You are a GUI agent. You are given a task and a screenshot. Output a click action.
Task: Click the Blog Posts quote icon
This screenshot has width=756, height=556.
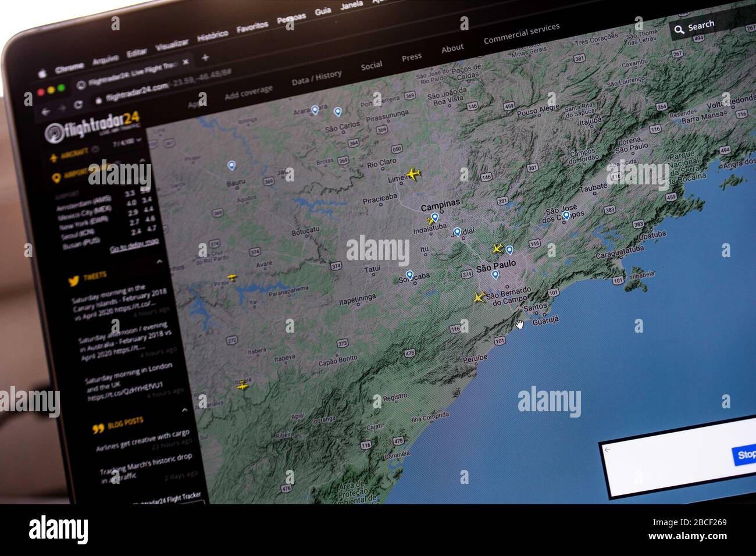tap(98, 429)
